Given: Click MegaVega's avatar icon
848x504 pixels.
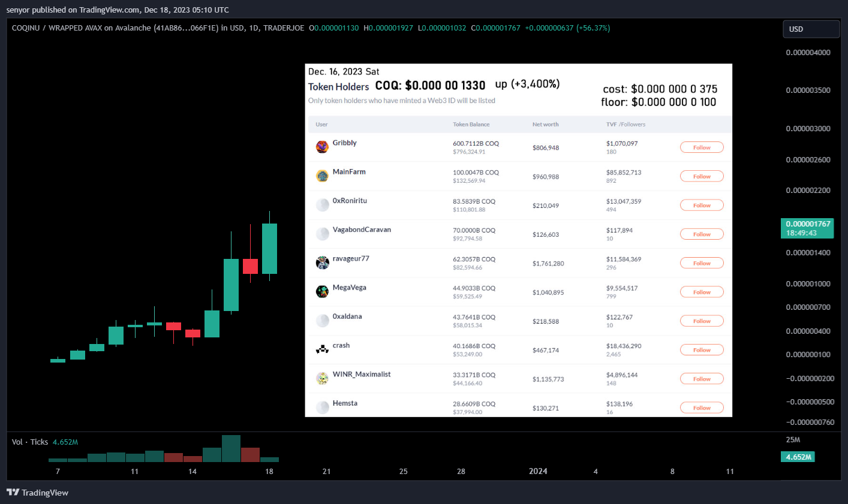Looking at the screenshot, I should pos(322,291).
